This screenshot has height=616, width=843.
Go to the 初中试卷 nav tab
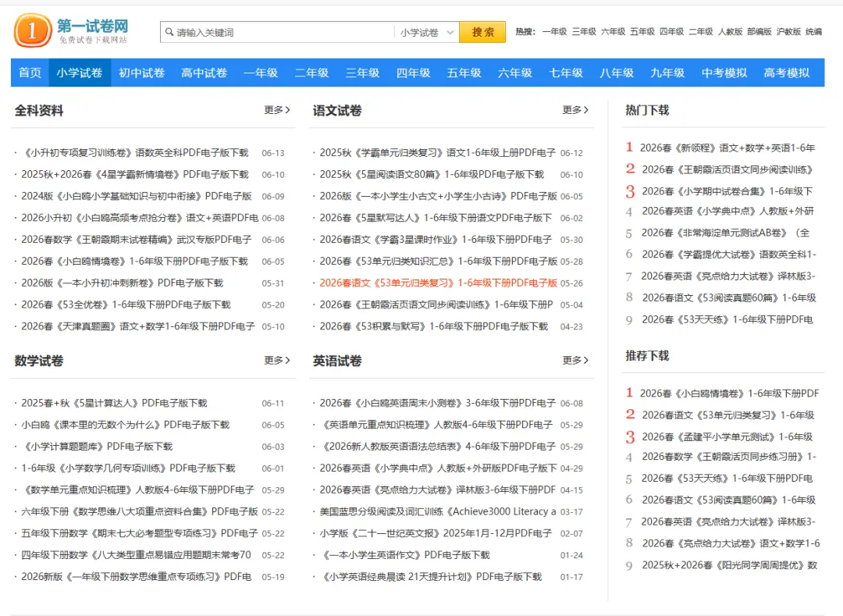coord(142,73)
